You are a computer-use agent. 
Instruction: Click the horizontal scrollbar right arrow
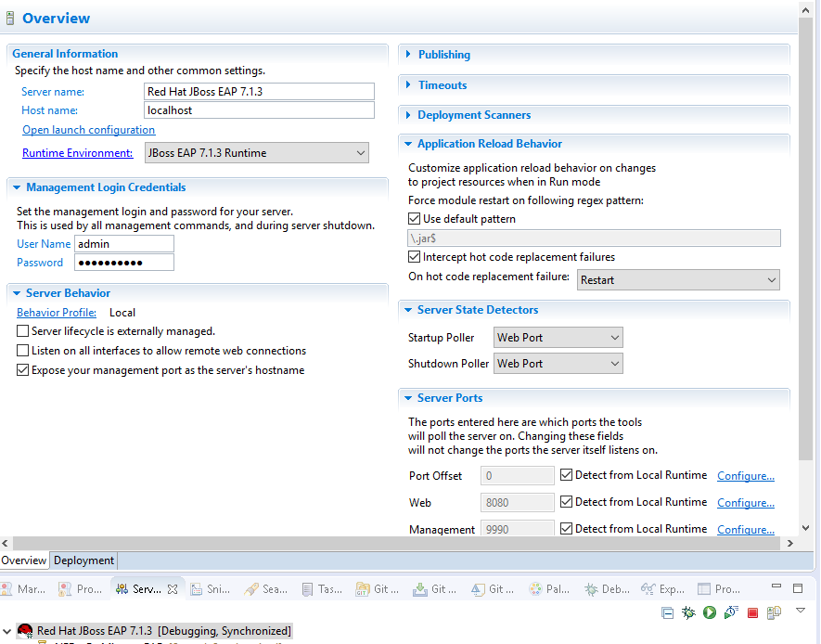(790, 544)
